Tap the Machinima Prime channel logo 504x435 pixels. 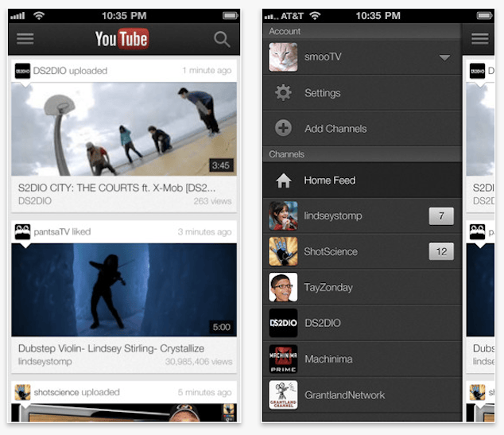(x=283, y=359)
